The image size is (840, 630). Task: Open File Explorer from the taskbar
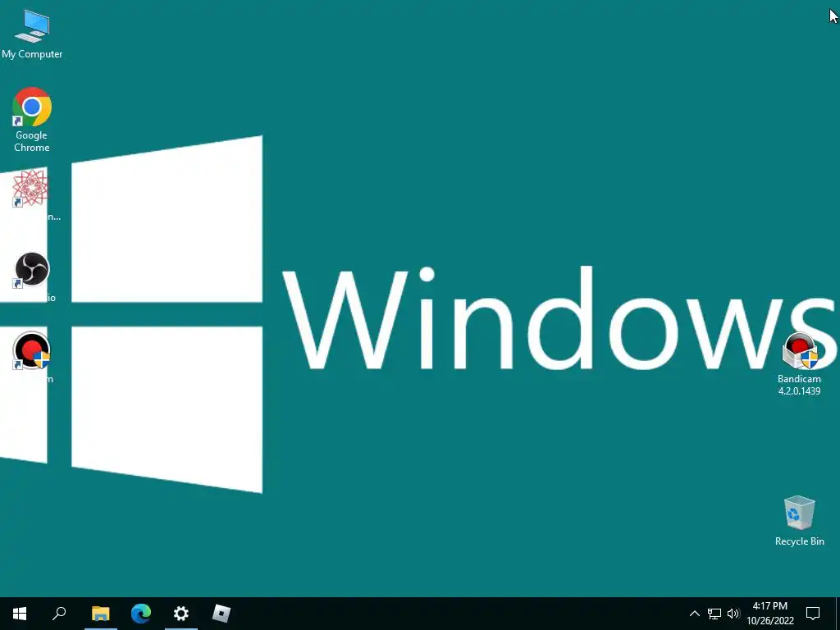[x=101, y=614]
